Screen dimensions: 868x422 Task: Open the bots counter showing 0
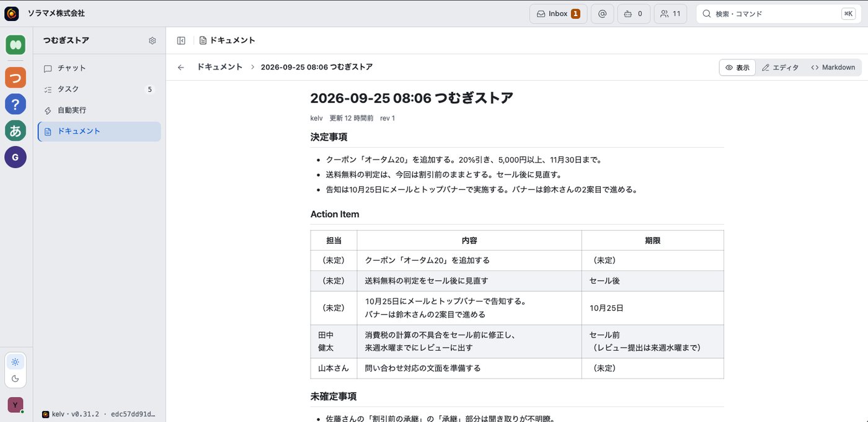[x=634, y=14]
